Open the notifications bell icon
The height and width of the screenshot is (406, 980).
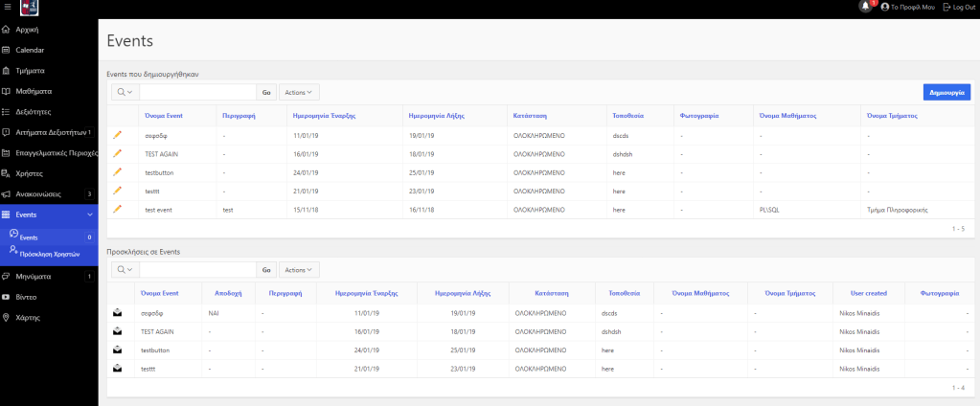pos(866,7)
